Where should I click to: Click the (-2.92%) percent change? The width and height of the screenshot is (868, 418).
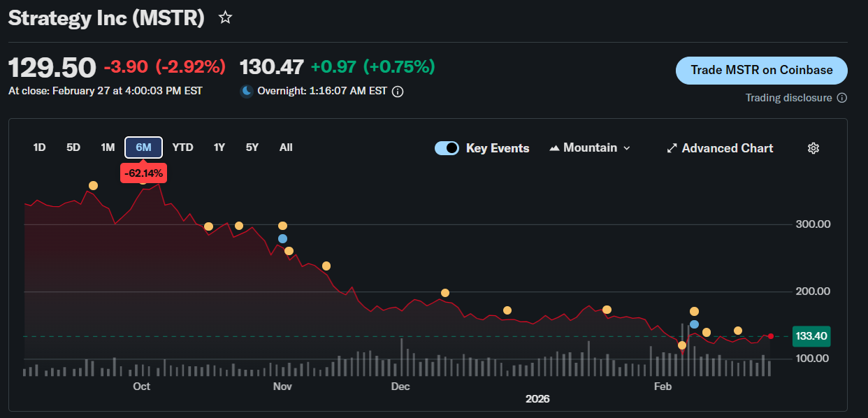[191, 67]
